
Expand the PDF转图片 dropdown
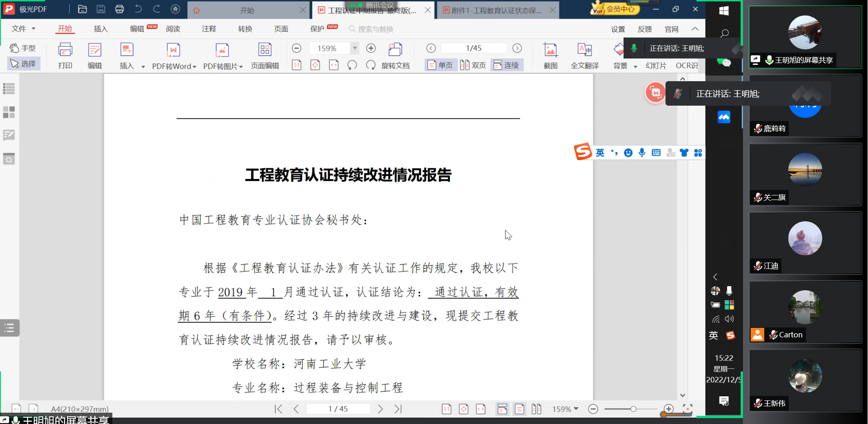(241, 67)
